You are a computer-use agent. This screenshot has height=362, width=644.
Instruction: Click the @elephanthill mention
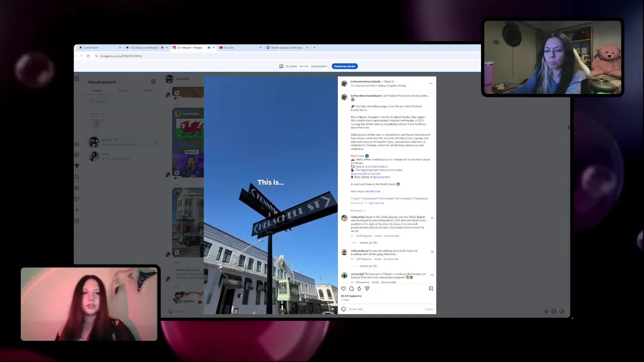[382, 177]
